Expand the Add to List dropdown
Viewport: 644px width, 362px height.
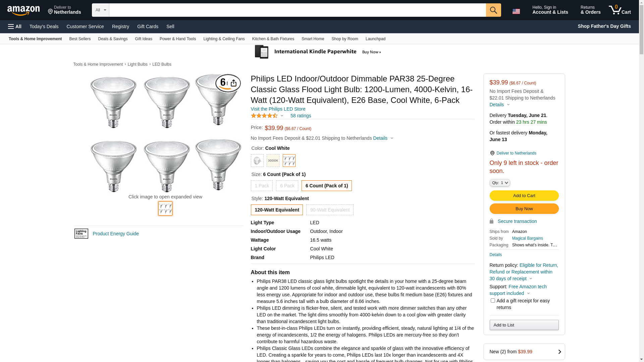point(524,325)
